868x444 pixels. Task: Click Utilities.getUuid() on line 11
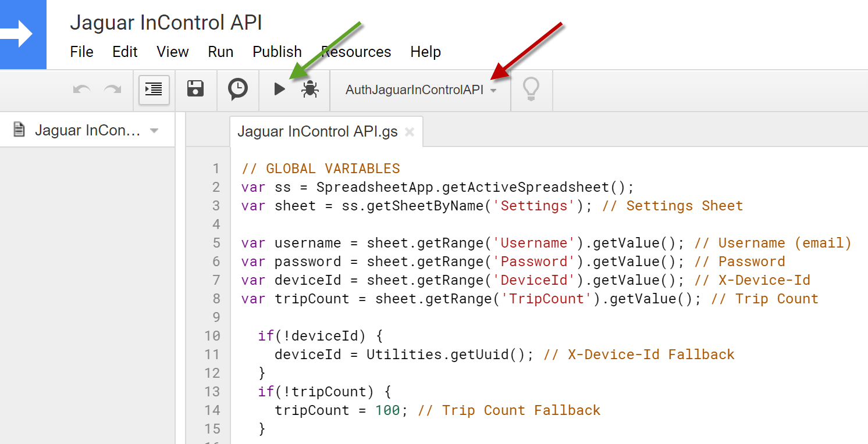446,355
